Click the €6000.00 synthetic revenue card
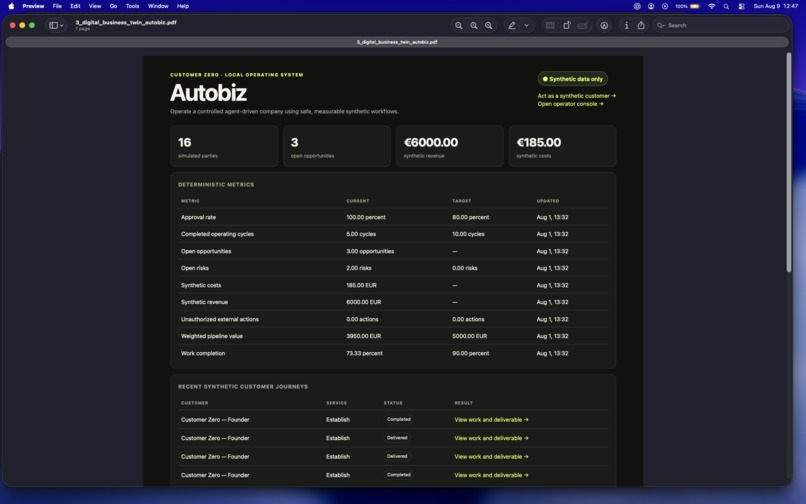The width and height of the screenshot is (806, 504). click(449, 146)
